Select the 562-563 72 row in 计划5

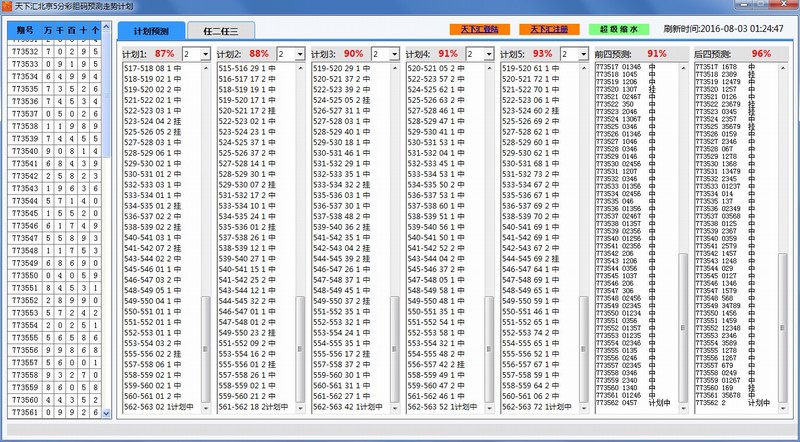[x=537, y=407]
